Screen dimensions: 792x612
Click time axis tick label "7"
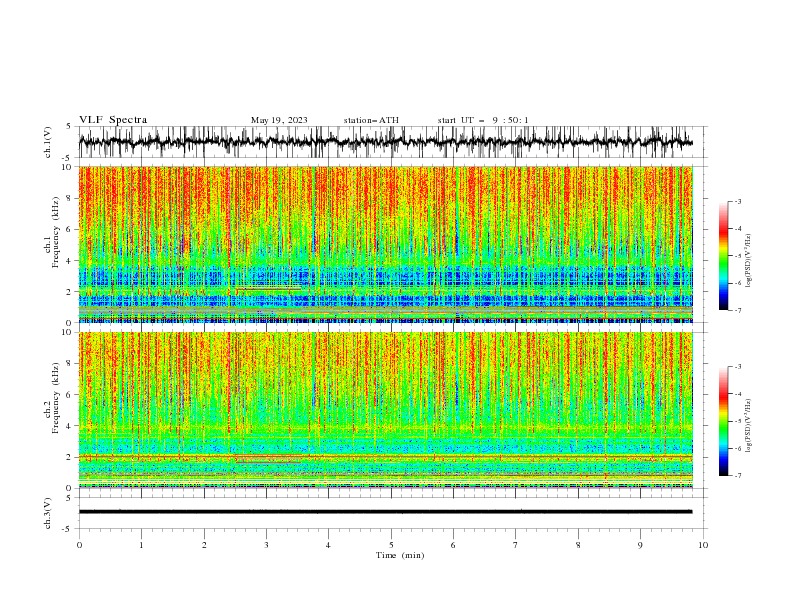click(x=516, y=545)
